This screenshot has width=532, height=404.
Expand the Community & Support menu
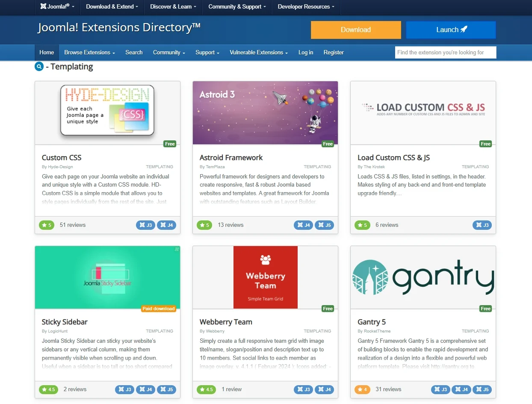coord(237,7)
